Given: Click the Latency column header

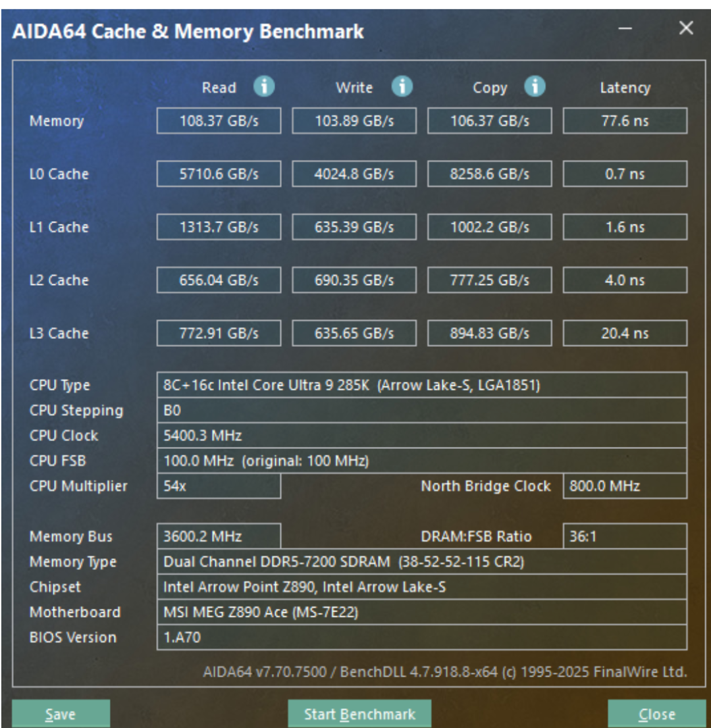Looking at the screenshot, I should (x=625, y=88).
